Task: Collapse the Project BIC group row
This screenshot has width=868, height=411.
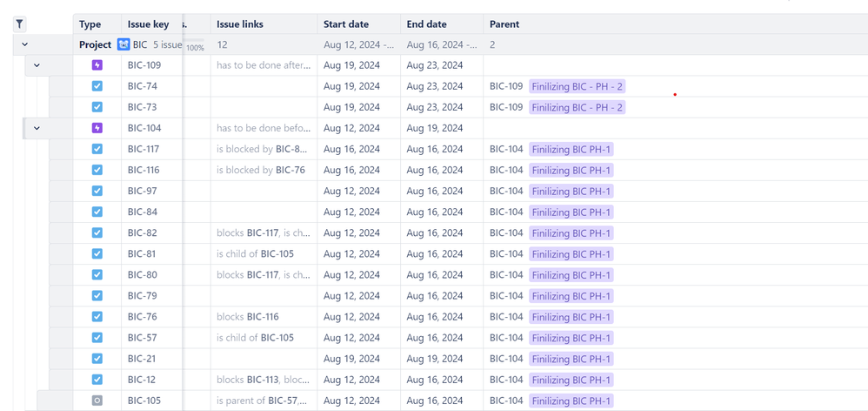Action: 24,44
